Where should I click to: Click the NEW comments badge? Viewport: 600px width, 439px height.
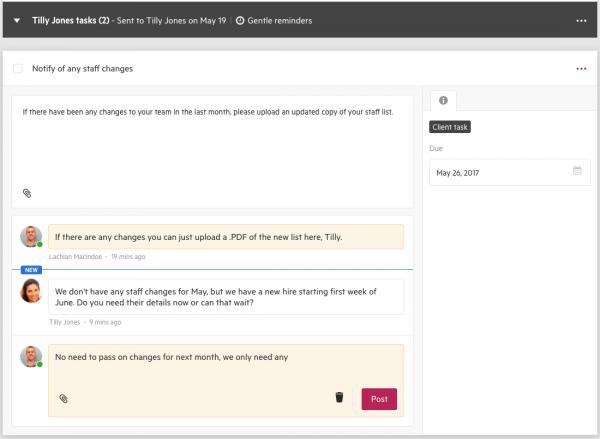click(x=31, y=270)
